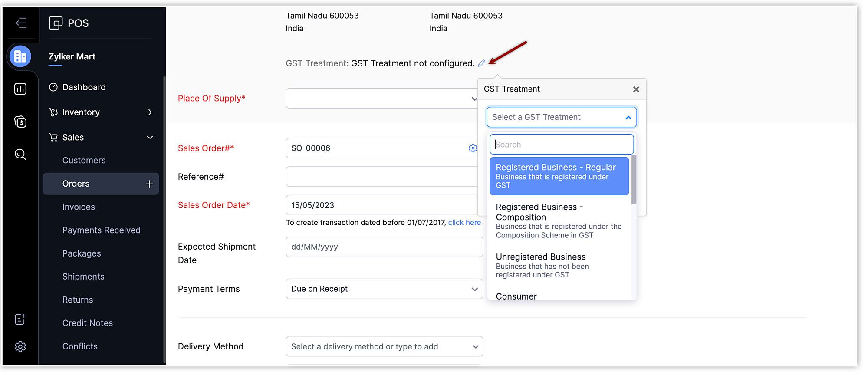This screenshot has width=868, height=372.
Task: Open the settings gear in left rail
Action: pos(20,346)
